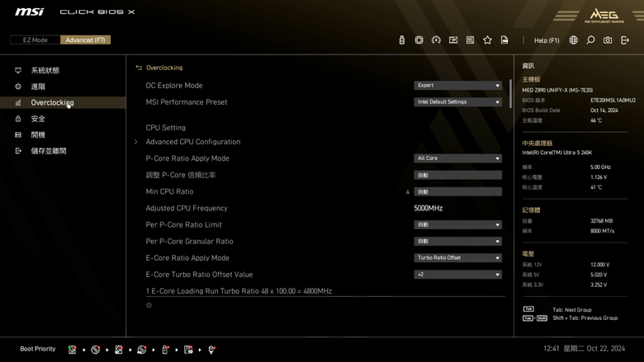644x362 pixels.
Task: Click the chart icon beside Overclocking
Action: click(18, 102)
